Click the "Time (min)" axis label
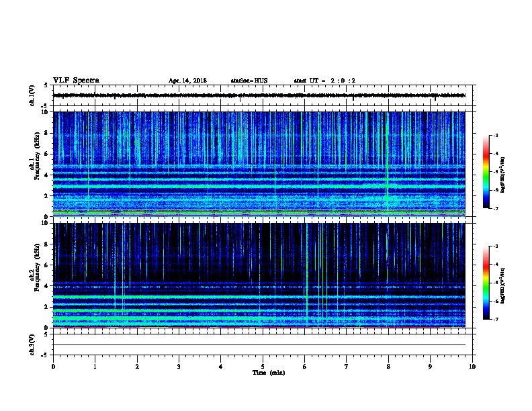 click(269, 373)
